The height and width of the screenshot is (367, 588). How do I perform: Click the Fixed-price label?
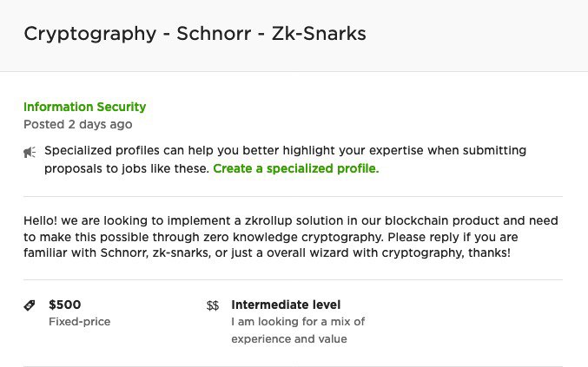(x=80, y=322)
